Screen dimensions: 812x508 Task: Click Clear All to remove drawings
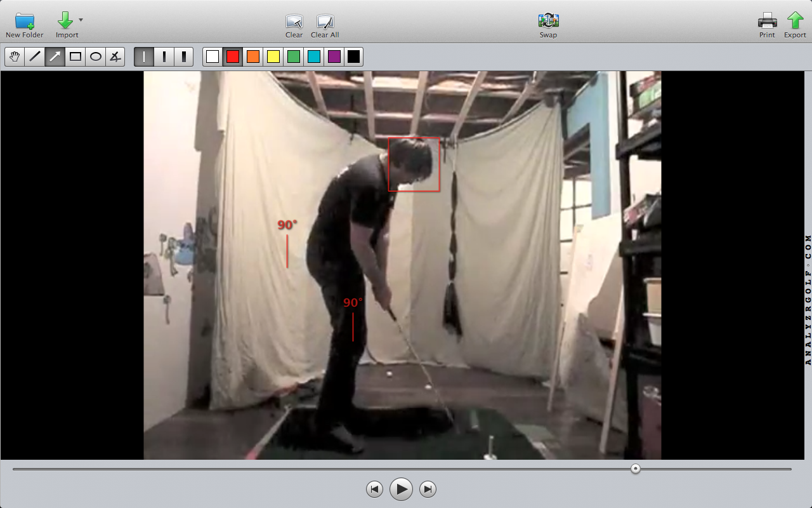click(x=325, y=22)
